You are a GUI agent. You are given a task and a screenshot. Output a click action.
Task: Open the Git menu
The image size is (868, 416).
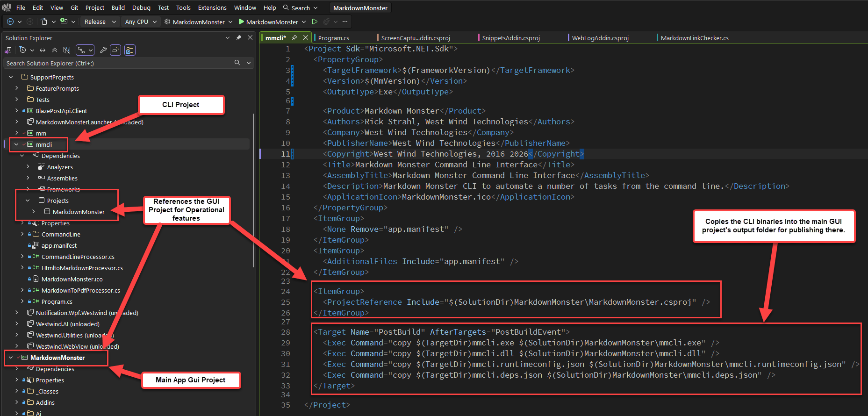click(74, 7)
